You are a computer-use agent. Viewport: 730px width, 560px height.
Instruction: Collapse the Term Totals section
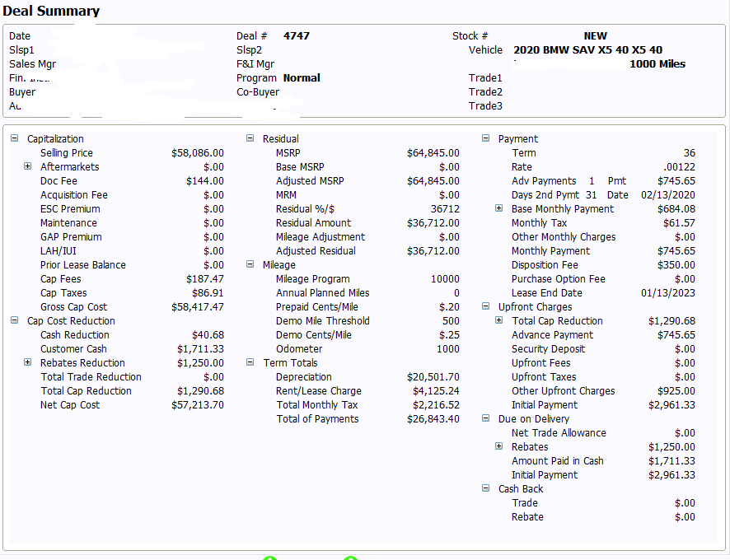coord(250,362)
